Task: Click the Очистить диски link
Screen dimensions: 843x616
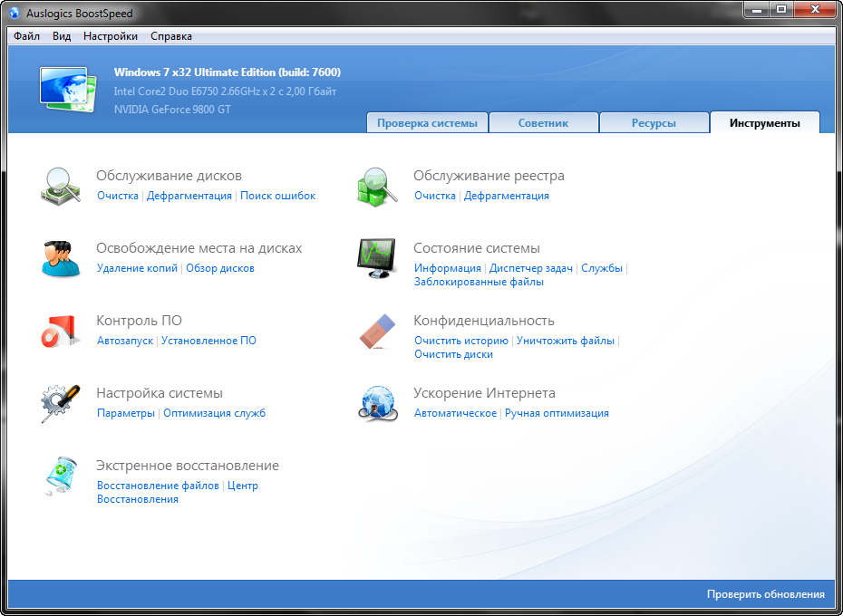Action: tap(453, 354)
